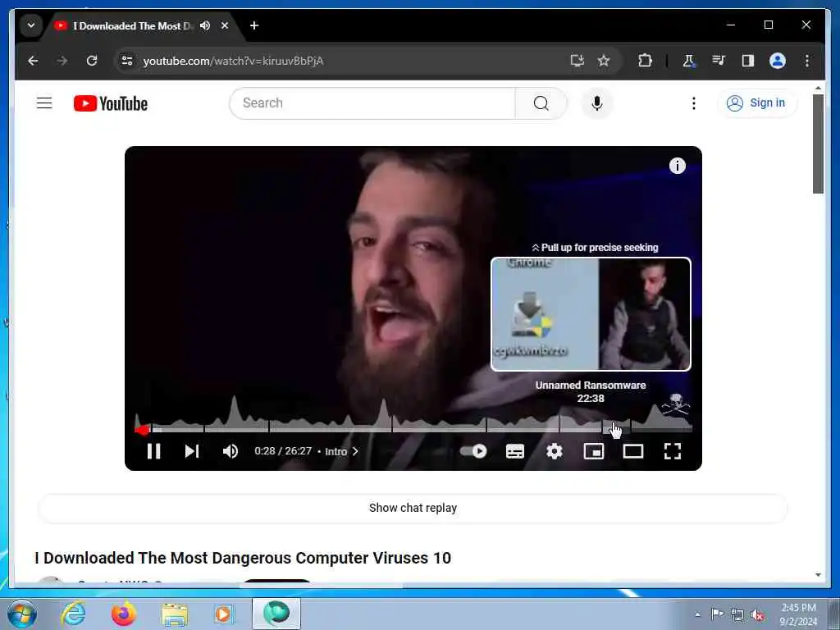Open Chrome's three-dot menu
The height and width of the screenshot is (630, 840).
coord(807,61)
